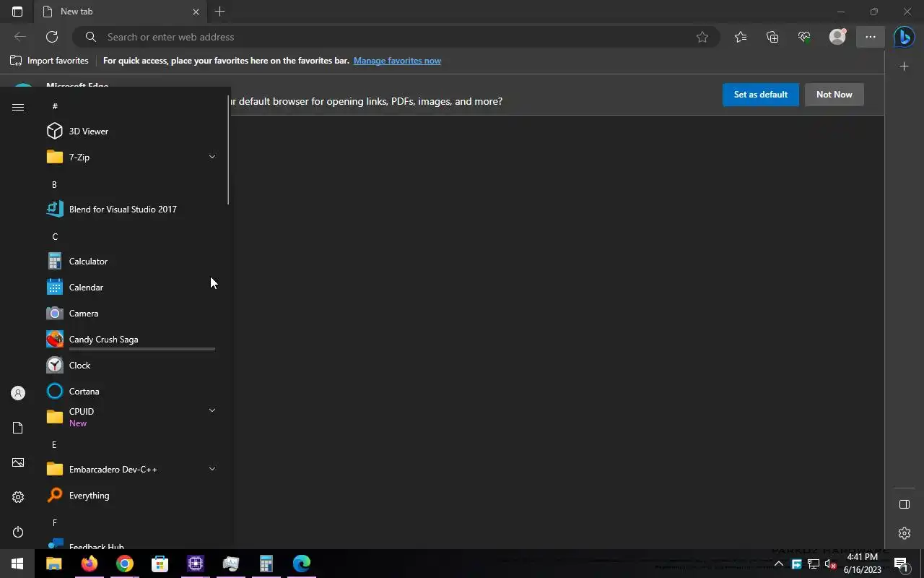Open the Bing Copilot sidebar

pyautogui.click(x=904, y=37)
